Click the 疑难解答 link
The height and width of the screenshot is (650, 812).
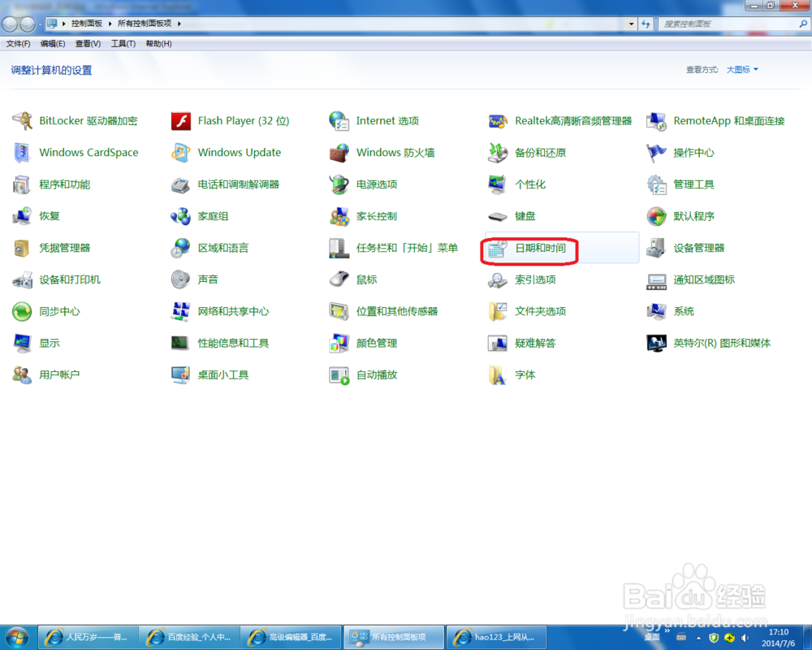535,343
